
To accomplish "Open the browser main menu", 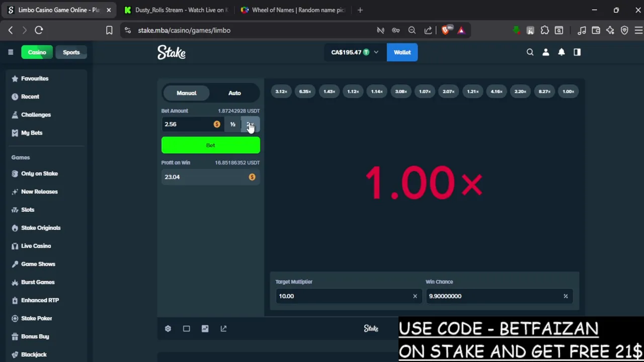I will click(638, 30).
